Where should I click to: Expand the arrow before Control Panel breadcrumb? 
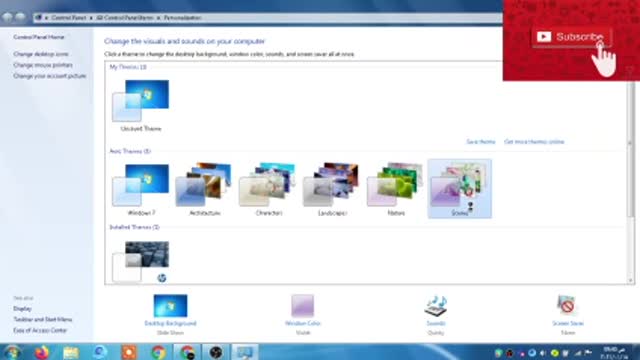(47, 18)
